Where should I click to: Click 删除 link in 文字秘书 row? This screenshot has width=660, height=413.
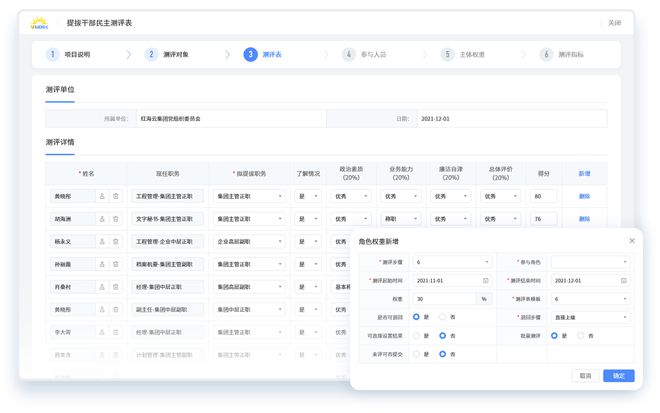click(x=584, y=219)
